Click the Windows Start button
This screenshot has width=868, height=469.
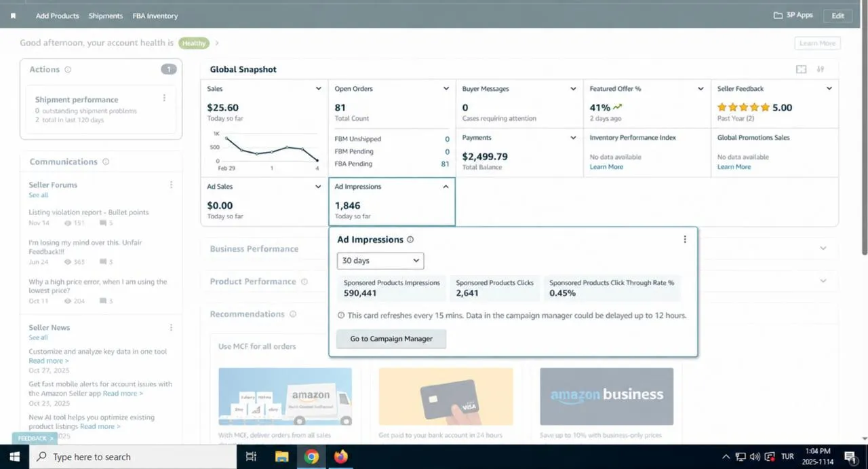(x=14, y=457)
